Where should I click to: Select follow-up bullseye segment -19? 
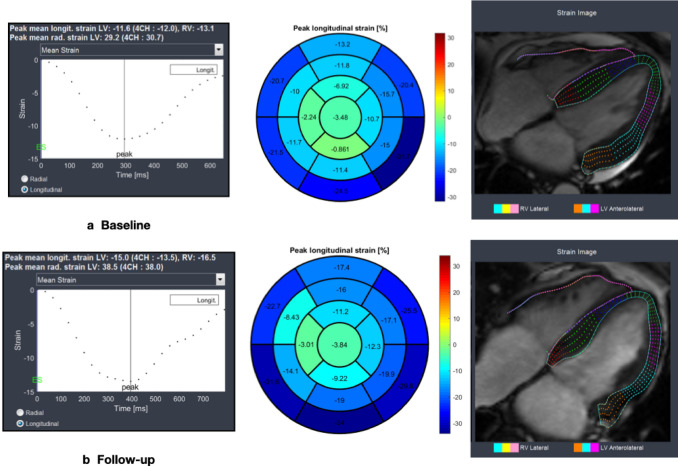pos(340,400)
